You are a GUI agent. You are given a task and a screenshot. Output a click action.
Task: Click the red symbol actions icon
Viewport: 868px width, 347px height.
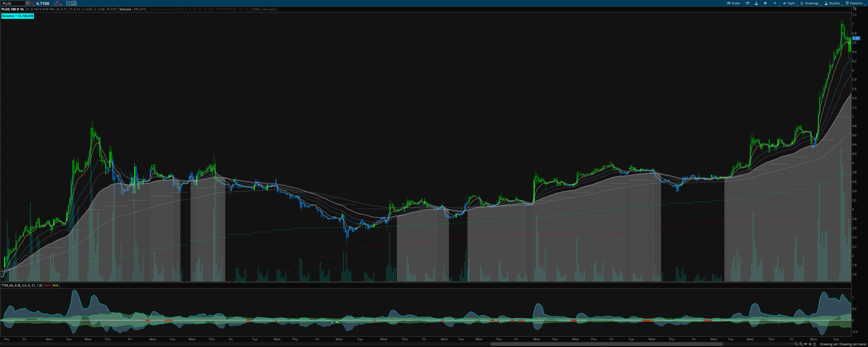point(33,3)
